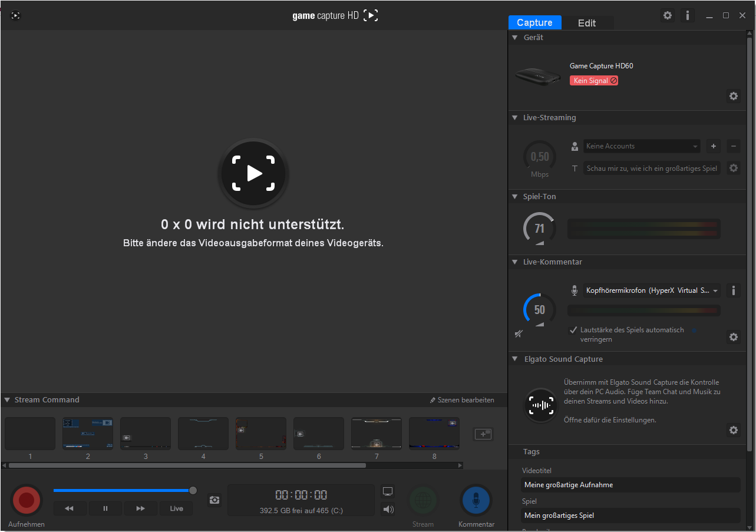Image resolution: width=756 pixels, height=532 pixels.
Task: Collapse the Stream Command panel
Action: (x=7, y=399)
